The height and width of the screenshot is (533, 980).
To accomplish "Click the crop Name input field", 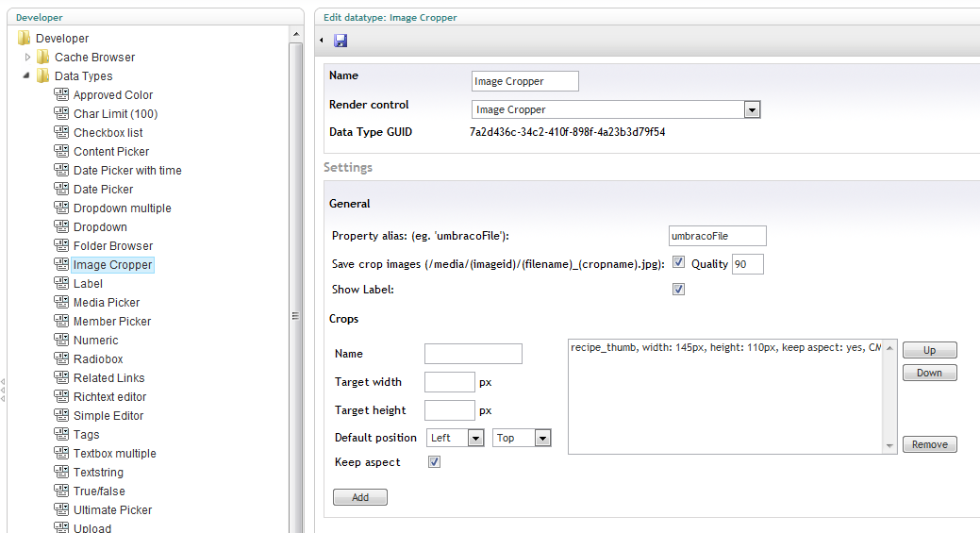I will [x=473, y=354].
